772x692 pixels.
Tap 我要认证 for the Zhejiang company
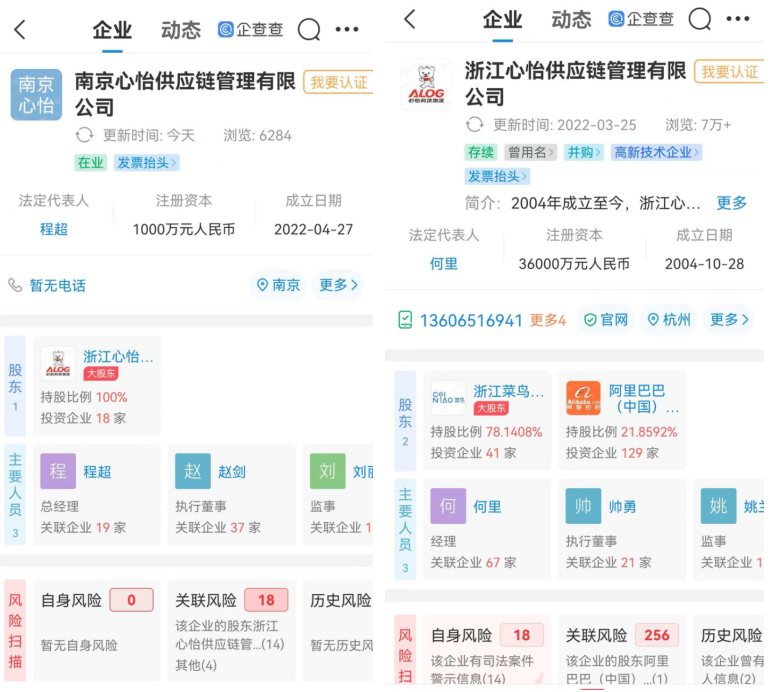[x=729, y=72]
